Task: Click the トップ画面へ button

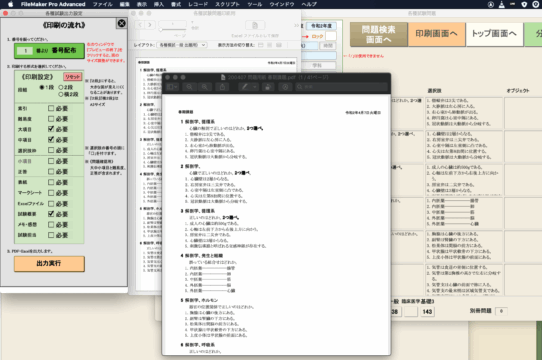Action: pos(494,34)
